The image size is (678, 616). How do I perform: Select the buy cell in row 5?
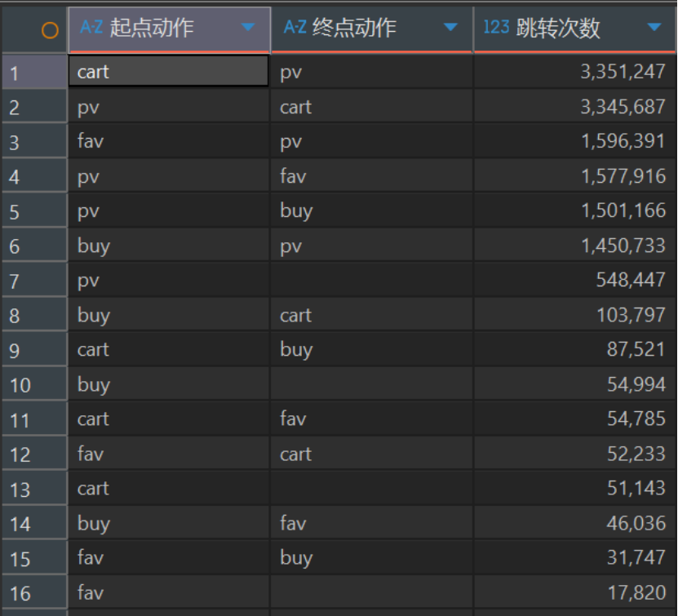coord(371,211)
